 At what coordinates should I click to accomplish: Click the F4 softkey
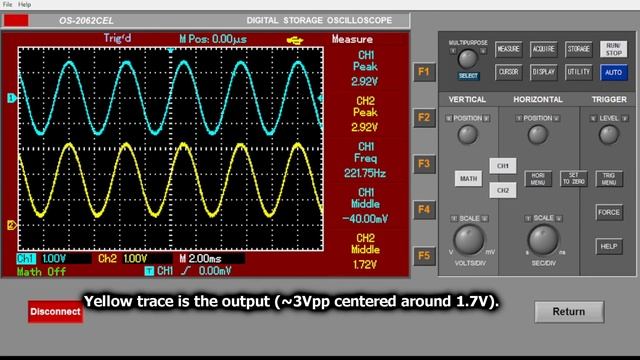424,210
